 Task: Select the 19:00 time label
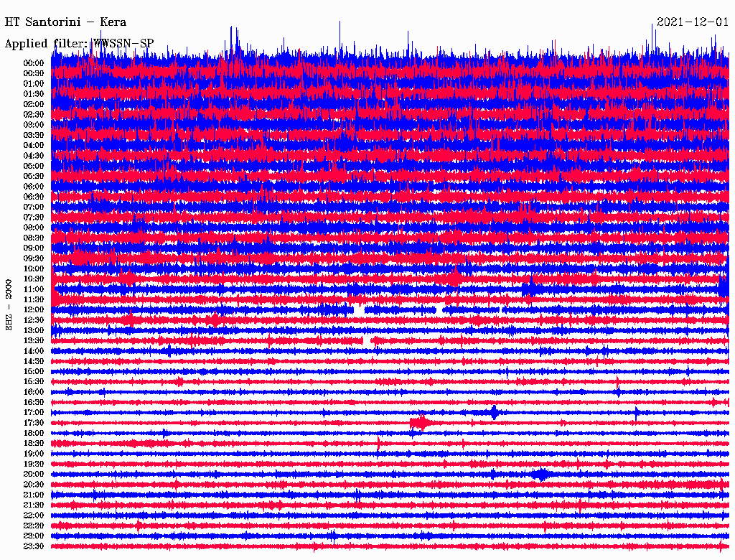point(34,454)
